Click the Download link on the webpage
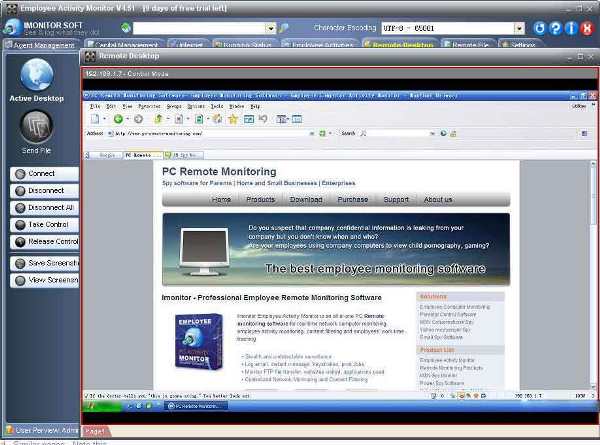 [306, 199]
